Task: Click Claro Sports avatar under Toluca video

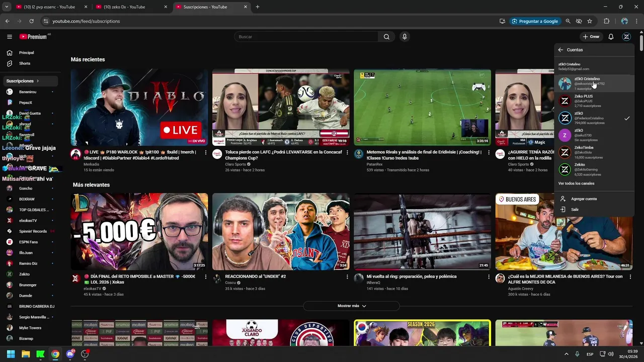Action: tap(217, 154)
